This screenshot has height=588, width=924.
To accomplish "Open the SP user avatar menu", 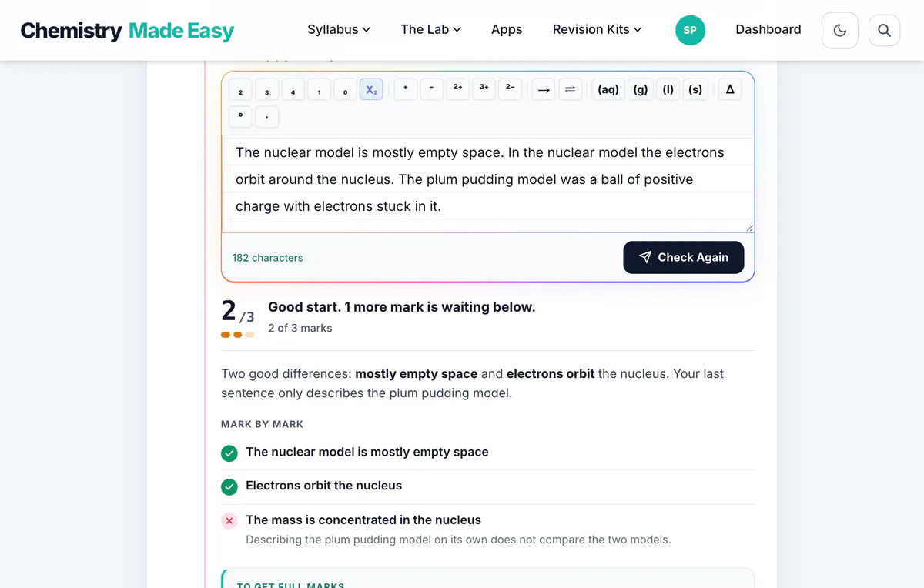I will pos(690,30).
